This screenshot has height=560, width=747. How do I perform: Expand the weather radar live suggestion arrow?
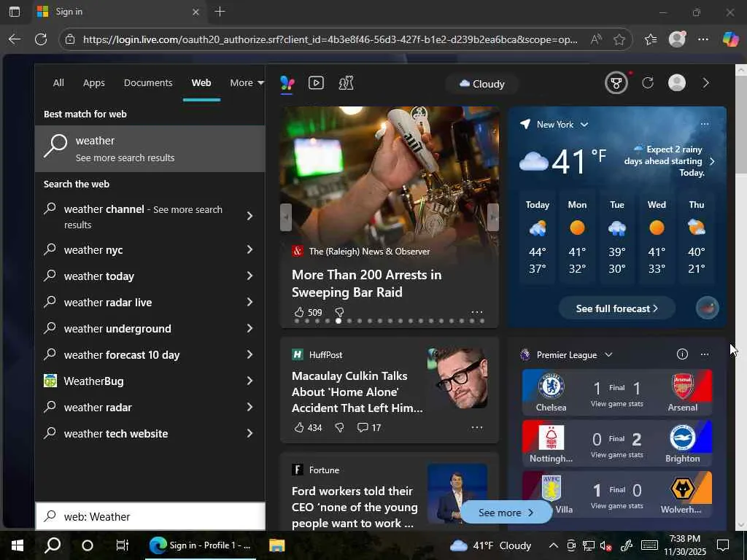[x=249, y=302]
